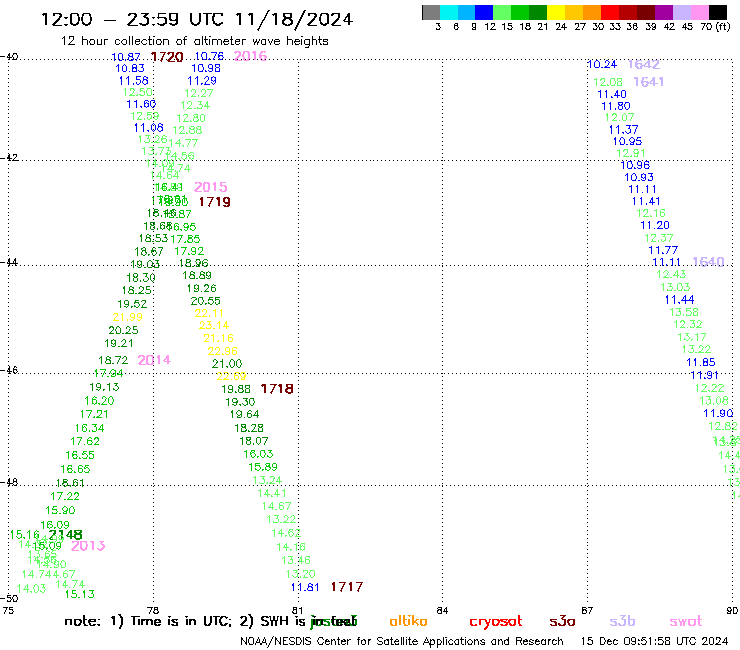Click the 'cryosat' satellite legend label
Image resolution: width=740 pixels, height=650 pixels.
pos(496,621)
